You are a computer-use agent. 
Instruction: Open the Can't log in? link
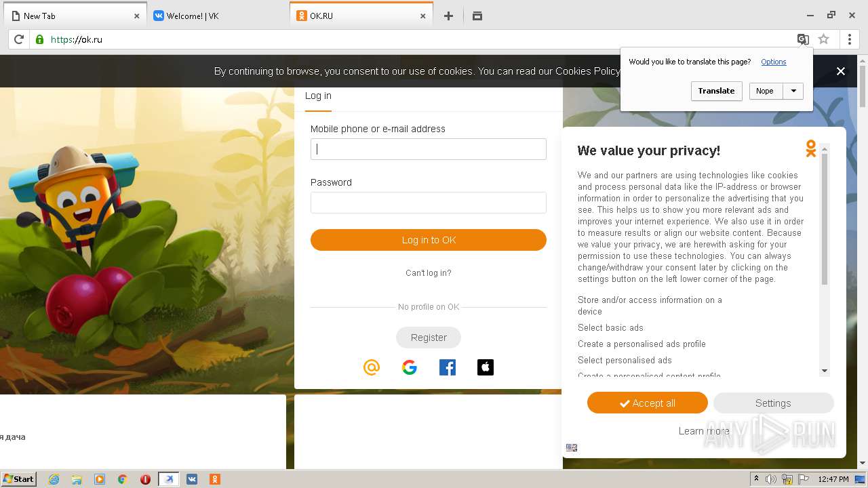click(x=429, y=273)
